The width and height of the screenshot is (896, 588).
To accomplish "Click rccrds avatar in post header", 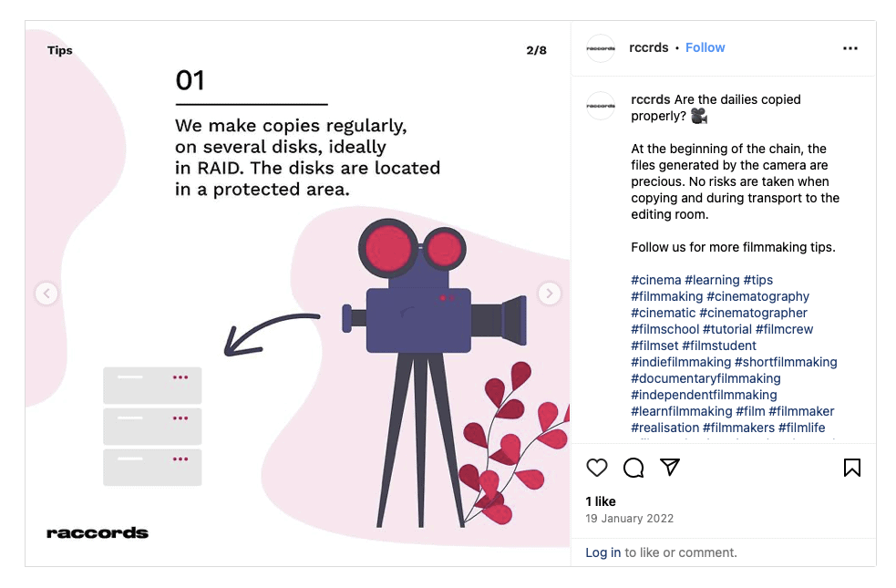I will point(601,48).
